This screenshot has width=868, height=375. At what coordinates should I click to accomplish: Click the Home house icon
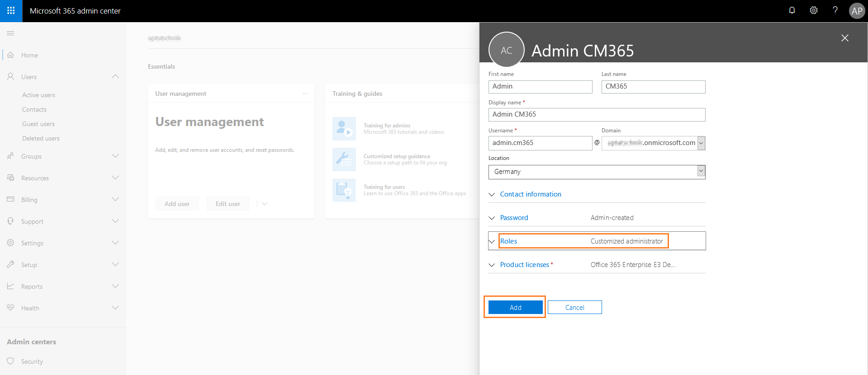click(10, 55)
